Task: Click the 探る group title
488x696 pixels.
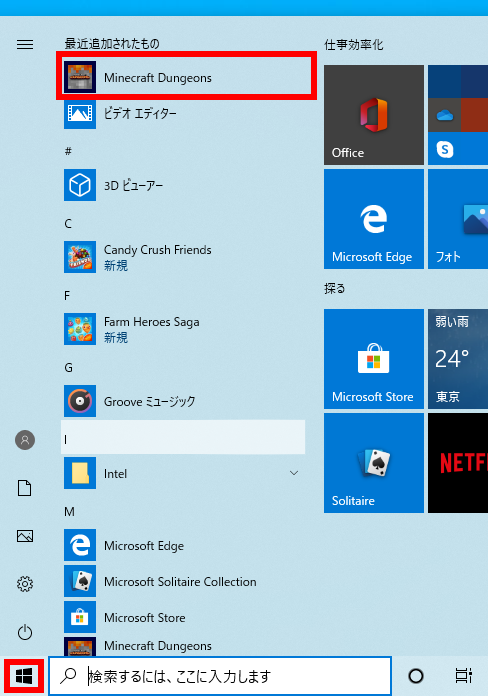Action: tap(334, 289)
